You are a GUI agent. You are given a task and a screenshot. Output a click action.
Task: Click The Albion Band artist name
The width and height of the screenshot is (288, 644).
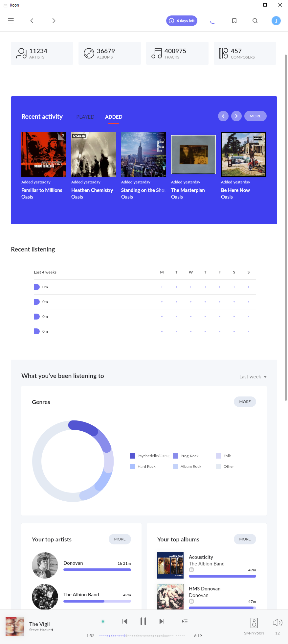click(81, 595)
